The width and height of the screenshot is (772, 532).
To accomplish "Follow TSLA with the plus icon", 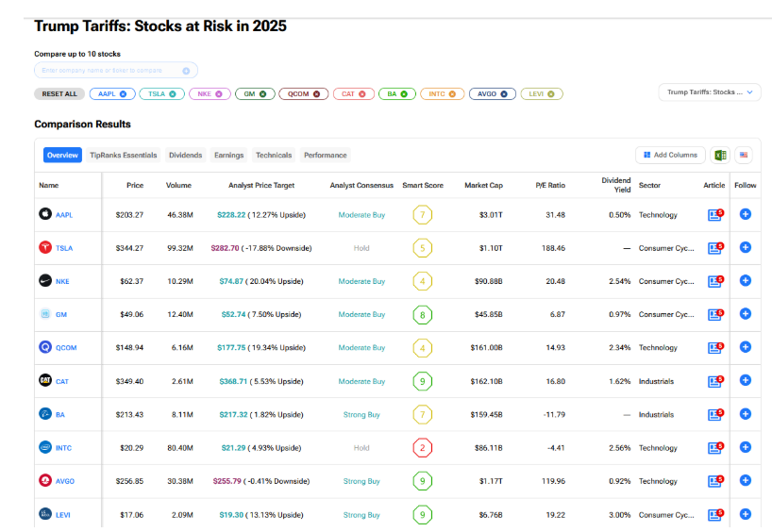I will coord(746,247).
